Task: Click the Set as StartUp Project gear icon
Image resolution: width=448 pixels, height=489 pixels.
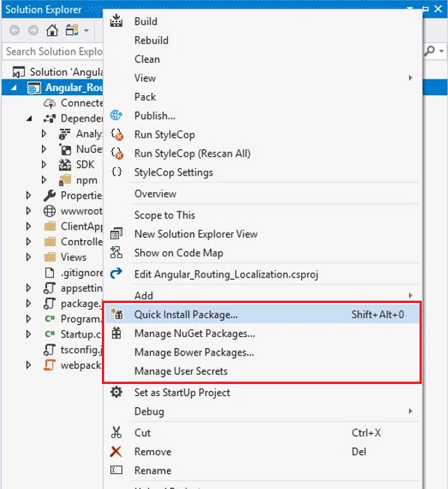Action: click(116, 392)
